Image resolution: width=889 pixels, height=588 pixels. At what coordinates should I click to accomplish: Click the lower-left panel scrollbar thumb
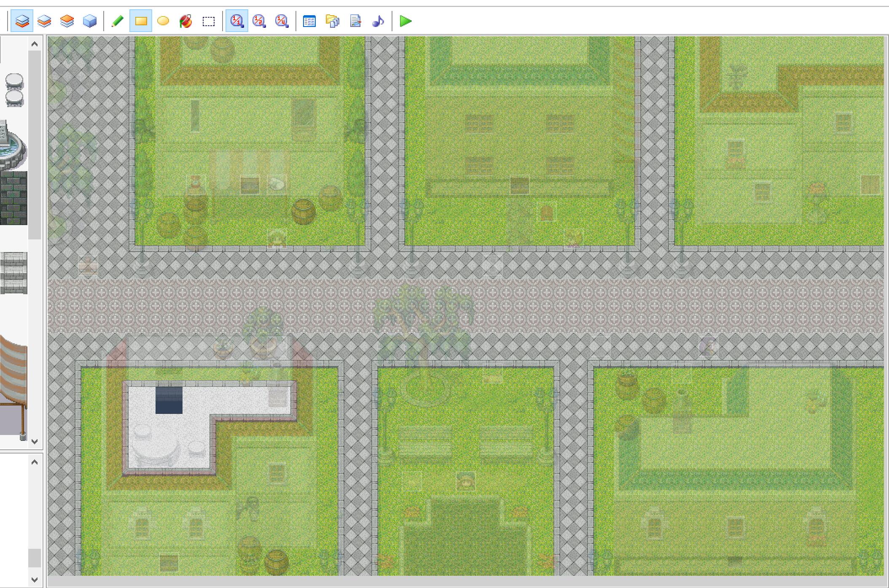pyautogui.click(x=35, y=558)
